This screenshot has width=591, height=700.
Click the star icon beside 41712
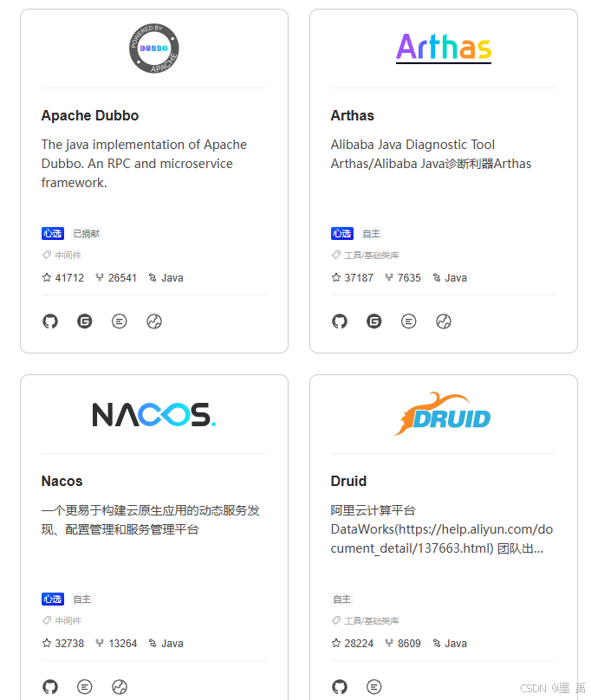[x=47, y=277]
